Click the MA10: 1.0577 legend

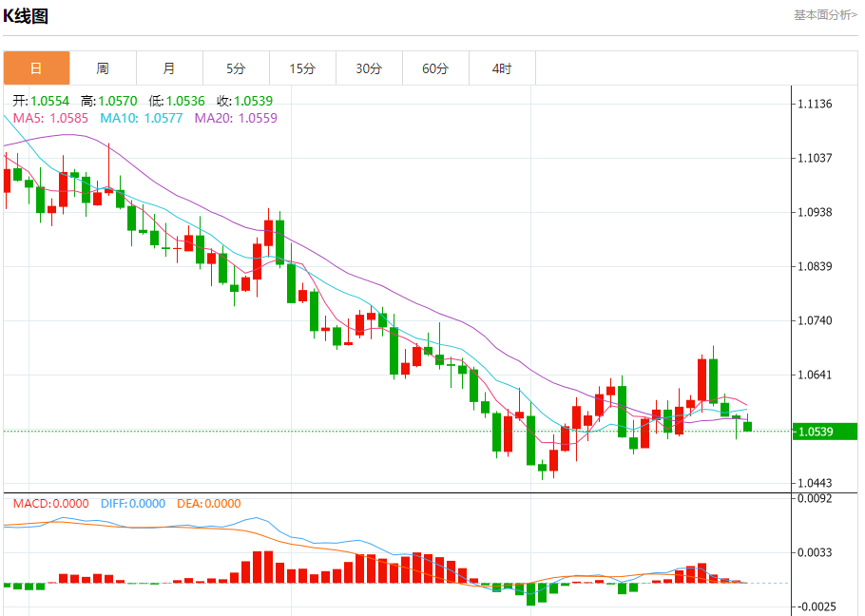142,118
